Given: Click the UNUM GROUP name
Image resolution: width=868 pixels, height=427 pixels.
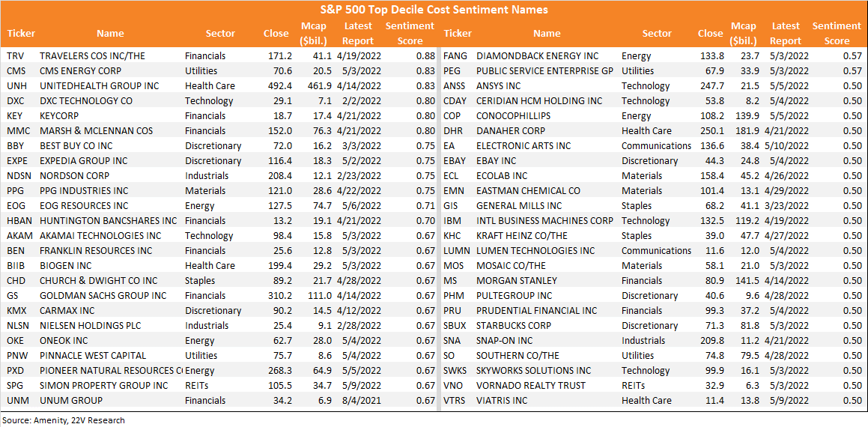Looking at the screenshot, I should (x=71, y=400).
